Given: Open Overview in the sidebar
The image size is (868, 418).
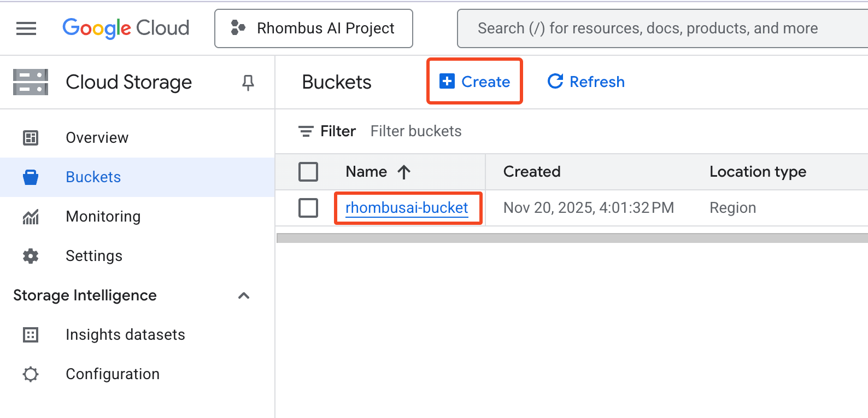Looking at the screenshot, I should click(x=137, y=138).
